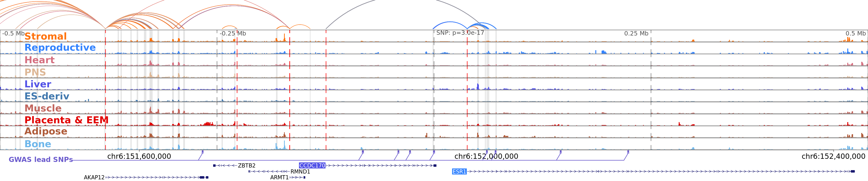Select the AKAP12 gene name
868x181 pixels.
point(94,177)
